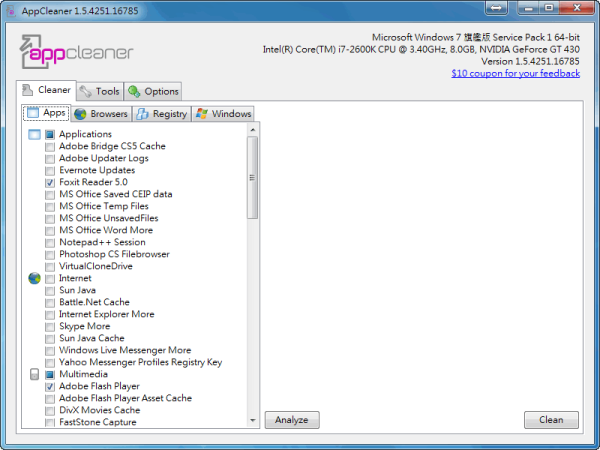Check Internet Explorer More
The image size is (600, 450).
coord(50,315)
